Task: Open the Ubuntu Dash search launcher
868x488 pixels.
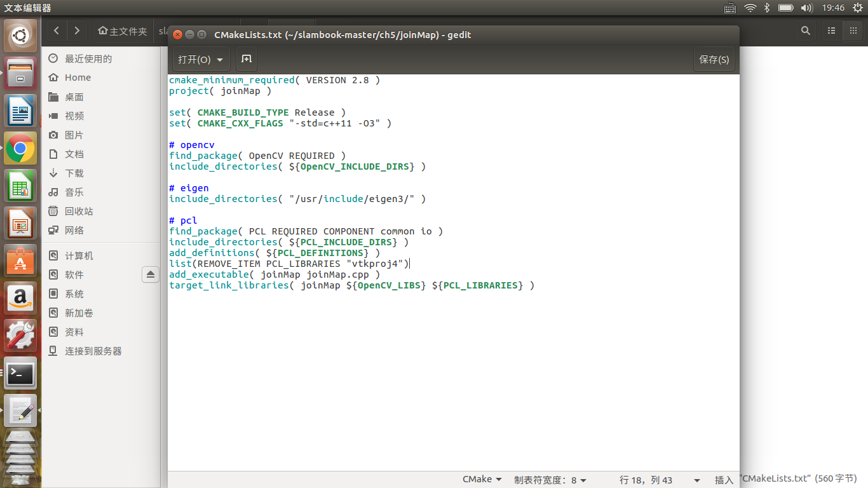Action: [x=20, y=36]
